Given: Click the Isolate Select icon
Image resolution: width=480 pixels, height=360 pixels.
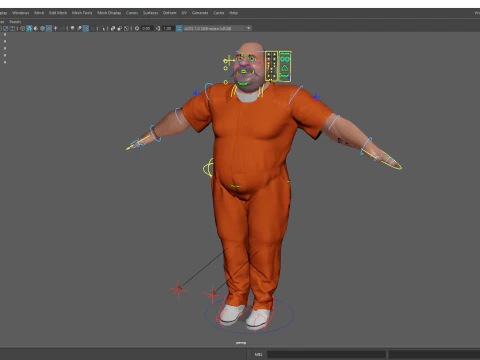Looking at the screenshot, I should coord(103,28).
